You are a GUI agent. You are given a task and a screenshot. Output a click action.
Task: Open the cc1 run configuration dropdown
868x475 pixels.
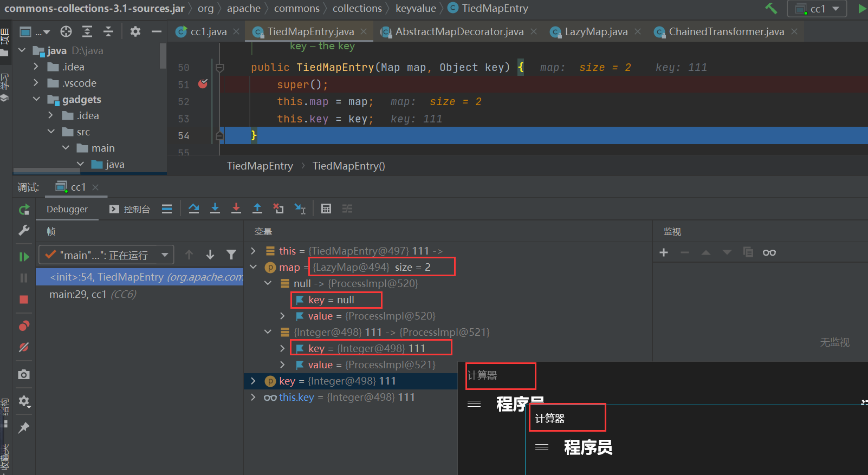tap(817, 9)
